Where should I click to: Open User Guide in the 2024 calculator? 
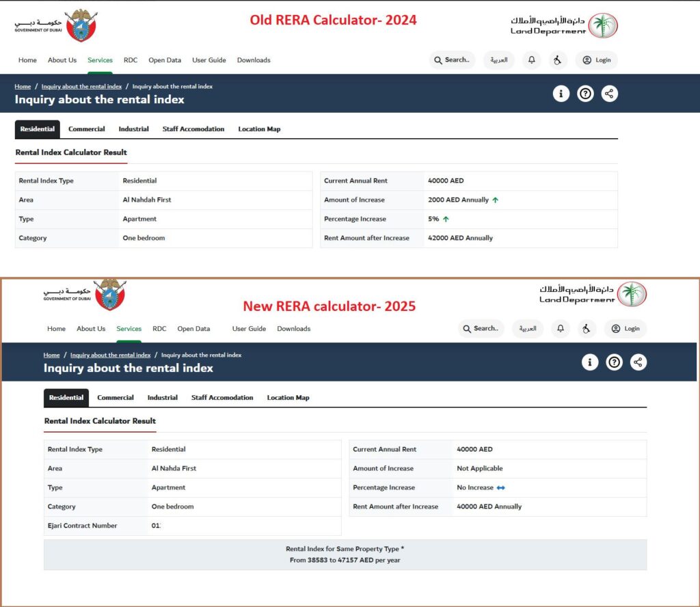[209, 59]
